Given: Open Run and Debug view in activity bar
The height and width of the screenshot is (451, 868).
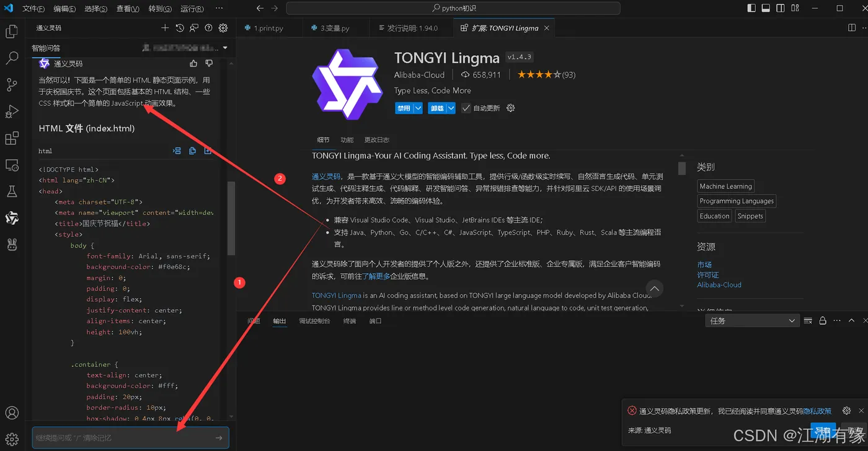Looking at the screenshot, I should [x=12, y=112].
